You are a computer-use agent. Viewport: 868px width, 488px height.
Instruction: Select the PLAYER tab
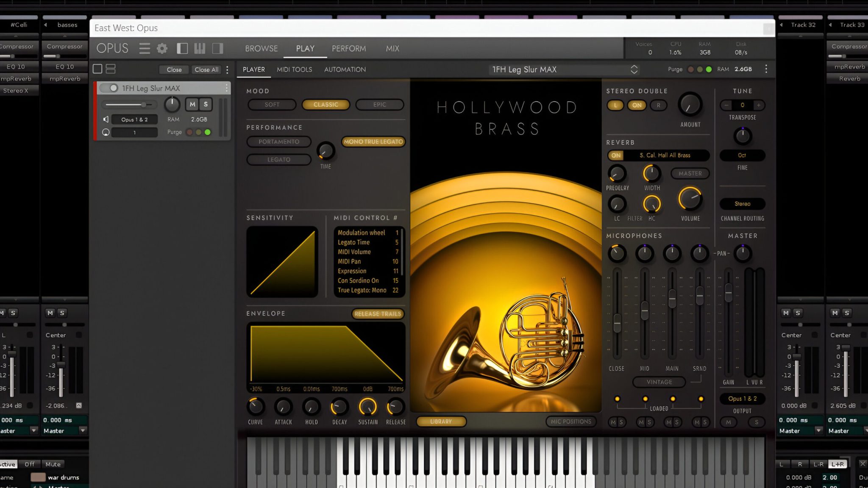(253, 69)
